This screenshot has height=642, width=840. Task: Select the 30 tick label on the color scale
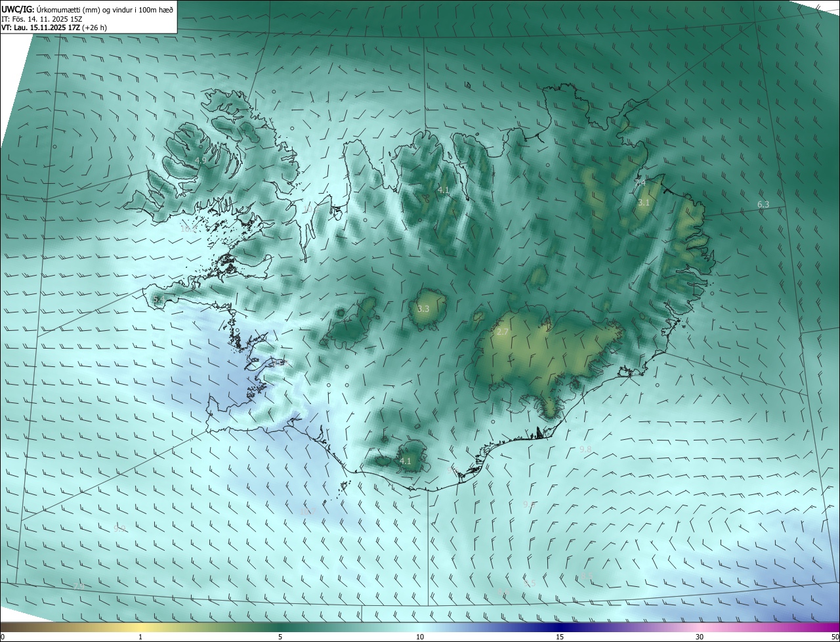[x=700, y=637]
